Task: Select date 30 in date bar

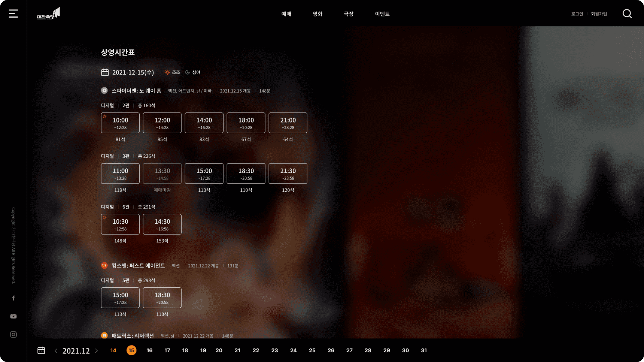Action: click(405, 350)
